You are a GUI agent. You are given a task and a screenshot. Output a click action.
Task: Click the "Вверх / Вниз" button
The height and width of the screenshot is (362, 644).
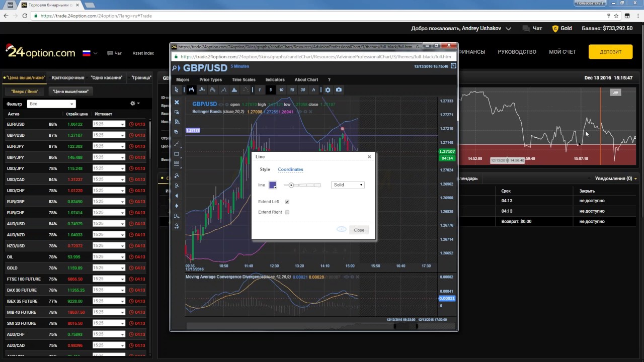pyautogui.click(x=25, y=92)
